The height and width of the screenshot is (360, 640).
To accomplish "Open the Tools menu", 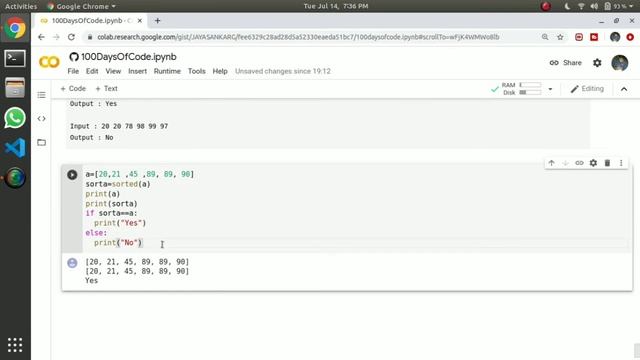I will [196, 71].
